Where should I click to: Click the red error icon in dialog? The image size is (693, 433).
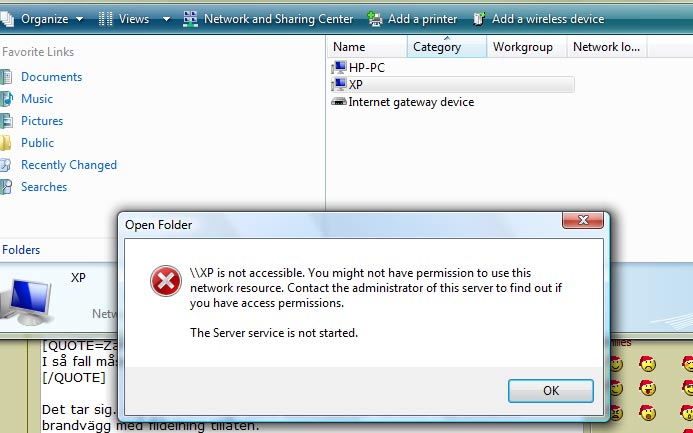[166, 281]
